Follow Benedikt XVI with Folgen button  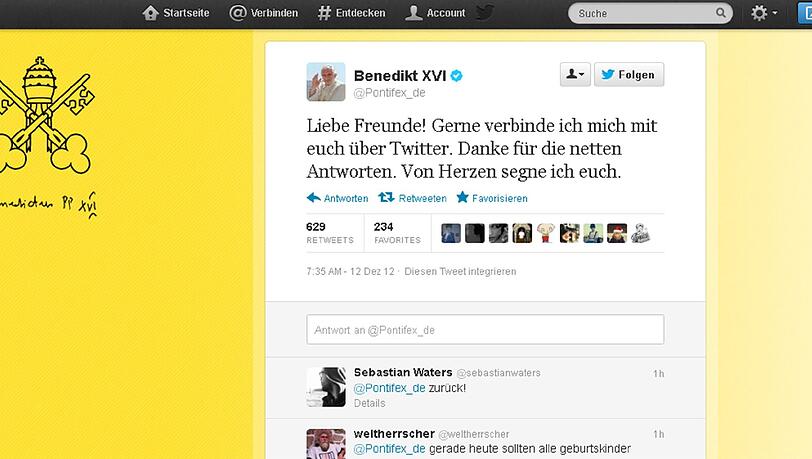[x=629, y=75]
